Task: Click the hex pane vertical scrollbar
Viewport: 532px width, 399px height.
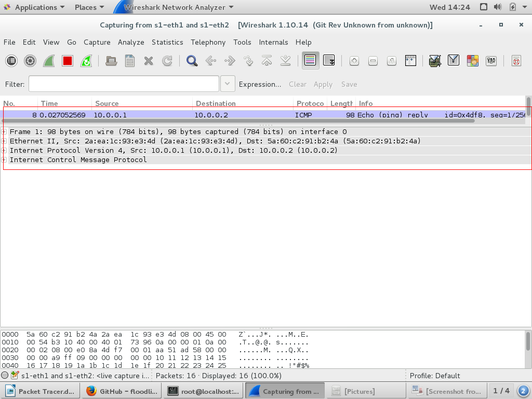Action: pyautogui.click(x=528, y=341)
